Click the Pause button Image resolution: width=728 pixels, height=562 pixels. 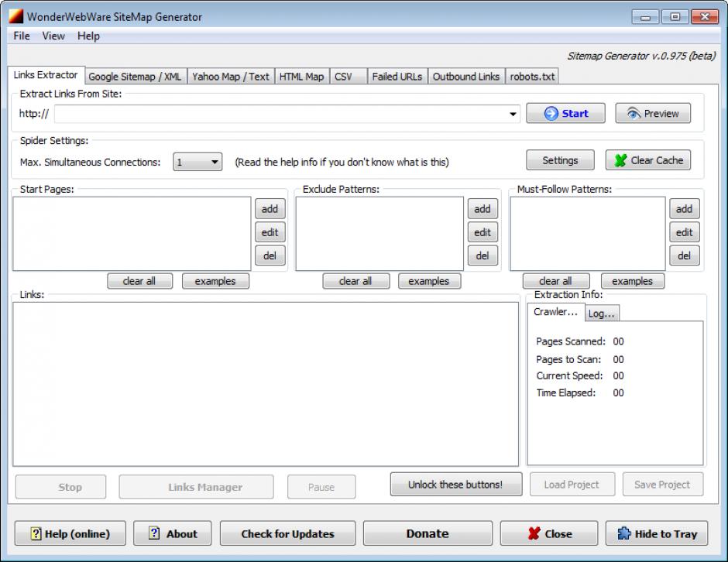(x=321, y=487)
